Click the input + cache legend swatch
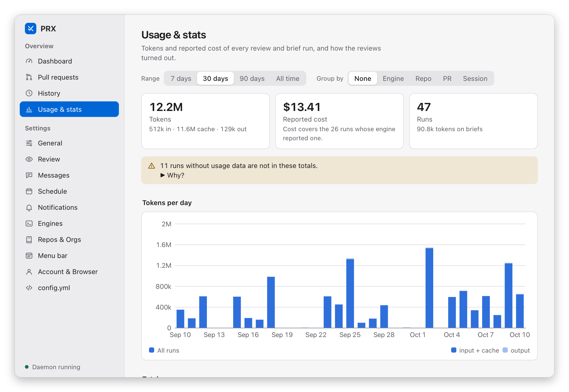Screen dimensions: 569x392 pos(454,350)
